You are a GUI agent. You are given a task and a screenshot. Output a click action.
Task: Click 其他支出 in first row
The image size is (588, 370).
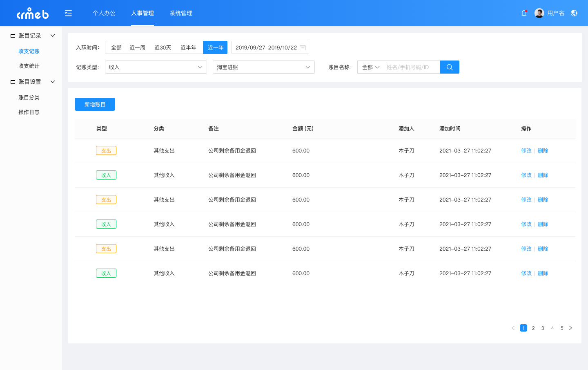[x=164, y=150]
